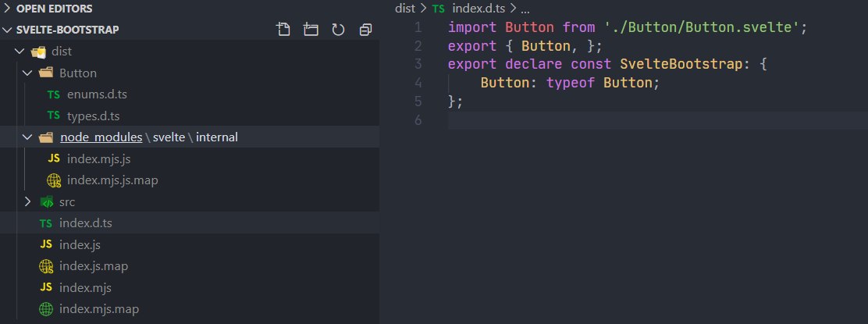Select index.d.ts in the file tree
The height and width of the screenshot is (324, 868).
tap(86, 223)
